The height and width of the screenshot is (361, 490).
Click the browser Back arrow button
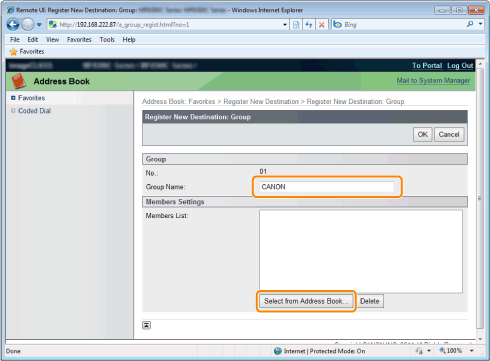pyautogui.click(x=13, y=24)
